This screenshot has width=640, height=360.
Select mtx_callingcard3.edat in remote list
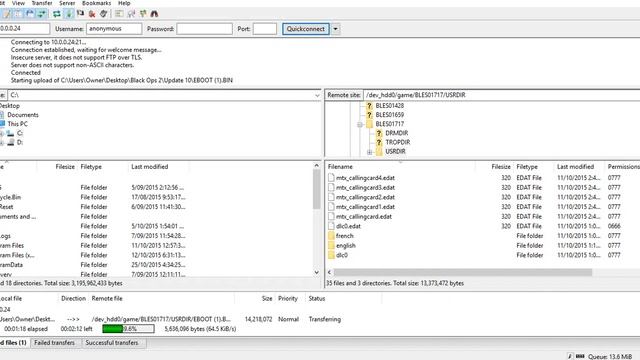click(365, 188)
